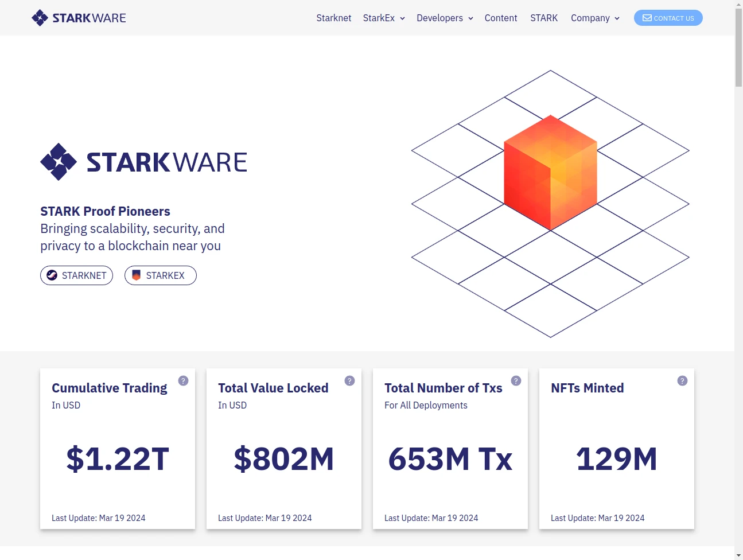
Task: Click the $802M value
Action: (x=284, y=459)
